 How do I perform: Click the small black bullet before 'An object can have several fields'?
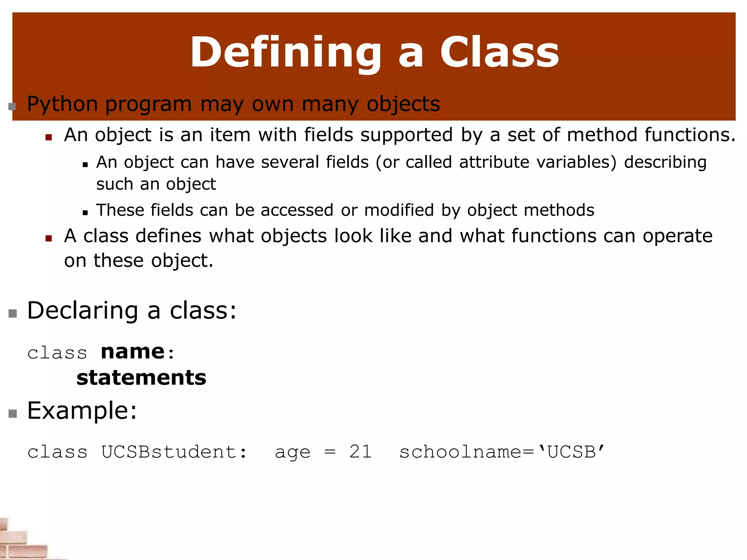click(85, 165)
